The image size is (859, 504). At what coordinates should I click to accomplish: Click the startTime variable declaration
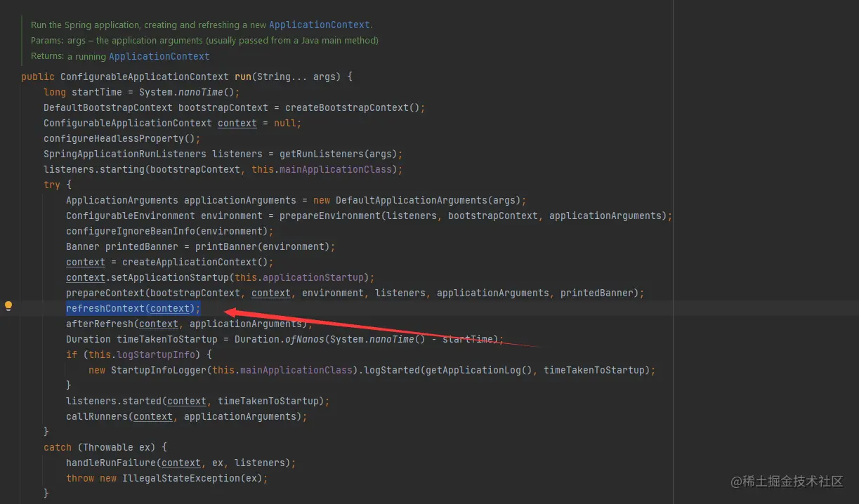tap(97, 92)
